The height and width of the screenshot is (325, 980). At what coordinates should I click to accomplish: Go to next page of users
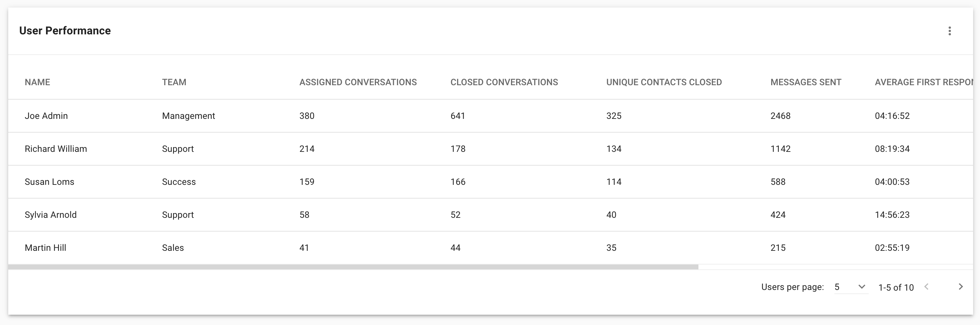pyautogui.click(x=960, y=287)
